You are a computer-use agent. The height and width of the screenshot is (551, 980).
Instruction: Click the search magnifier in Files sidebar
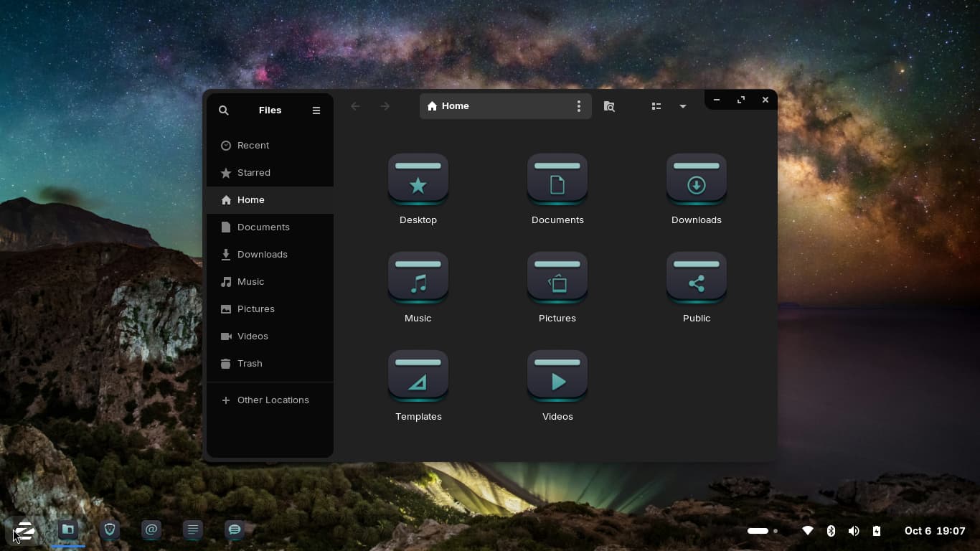pos(224,110)
